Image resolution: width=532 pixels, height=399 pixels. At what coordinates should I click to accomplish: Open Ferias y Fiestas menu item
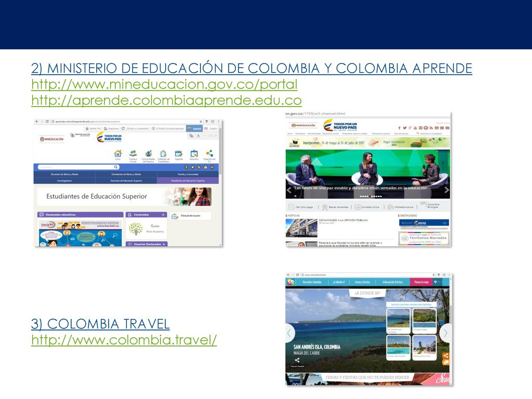tap(362, 282)
